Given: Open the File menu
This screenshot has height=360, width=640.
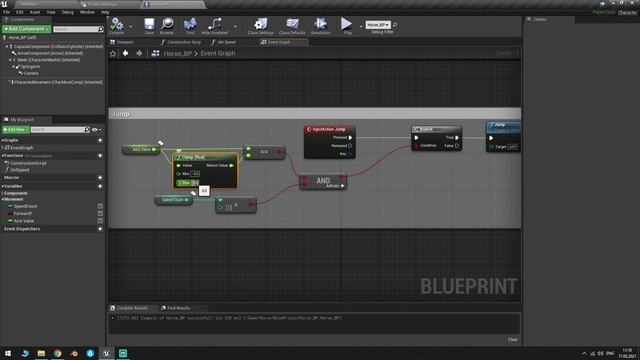Looking at the screenshot, I should 7,13.
